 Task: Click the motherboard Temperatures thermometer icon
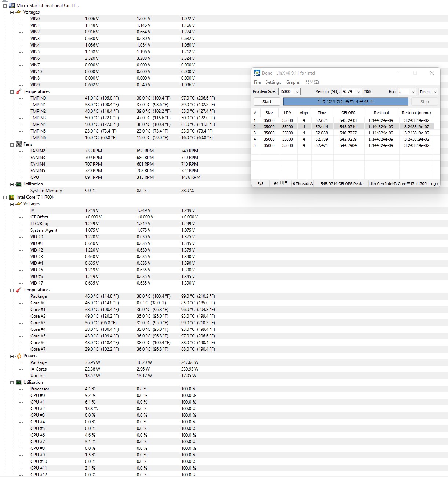19,91
